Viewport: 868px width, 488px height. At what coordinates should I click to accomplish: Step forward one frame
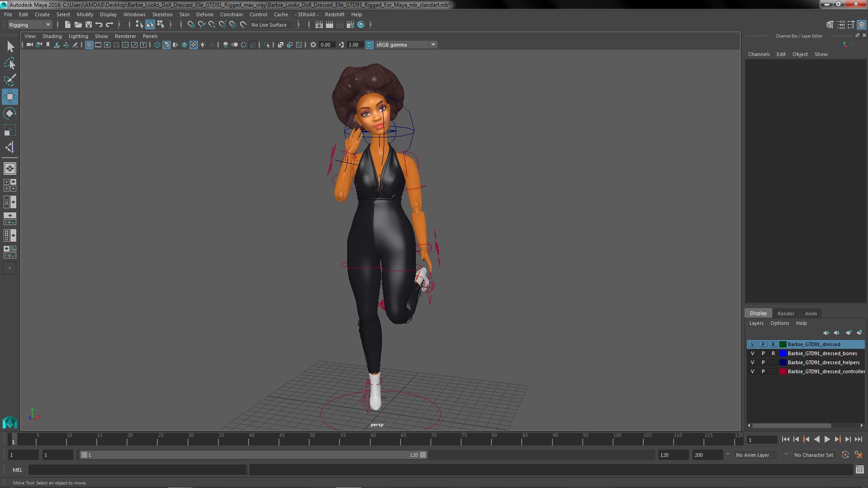848,439
